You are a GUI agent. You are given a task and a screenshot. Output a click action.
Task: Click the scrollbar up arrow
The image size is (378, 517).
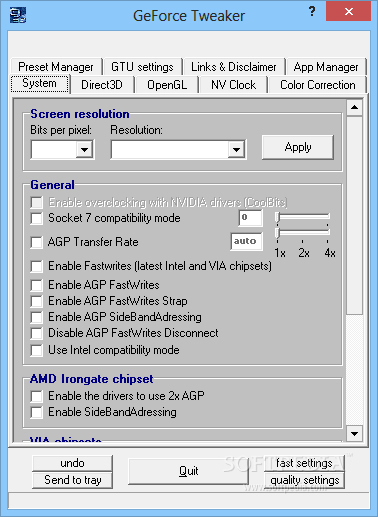354,107
